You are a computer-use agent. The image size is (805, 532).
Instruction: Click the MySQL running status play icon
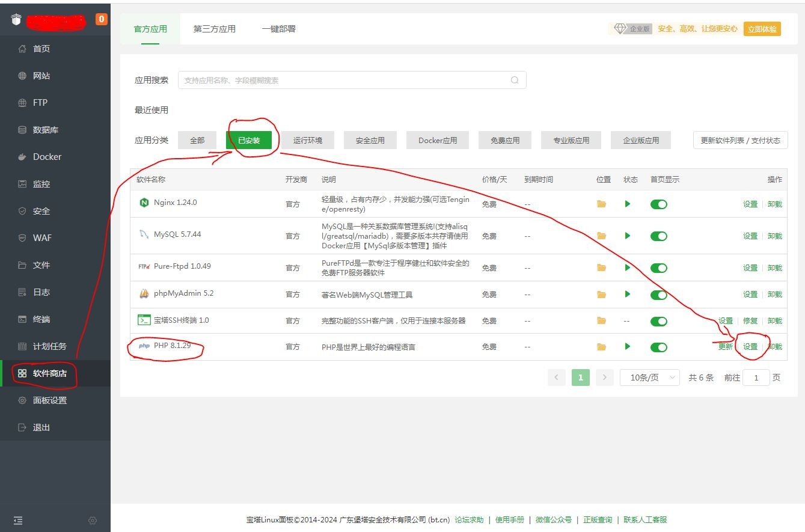click(628, 236)
